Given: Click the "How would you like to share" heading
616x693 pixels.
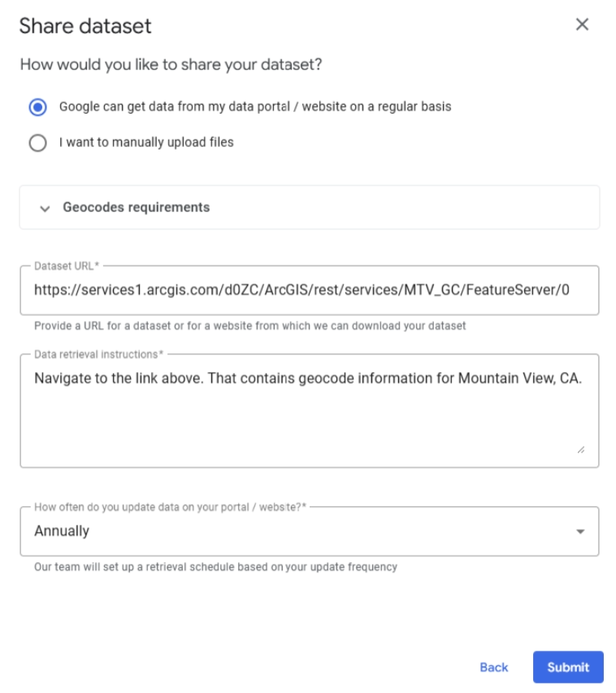Looking at the screenshot, I should tap(171, 64).
